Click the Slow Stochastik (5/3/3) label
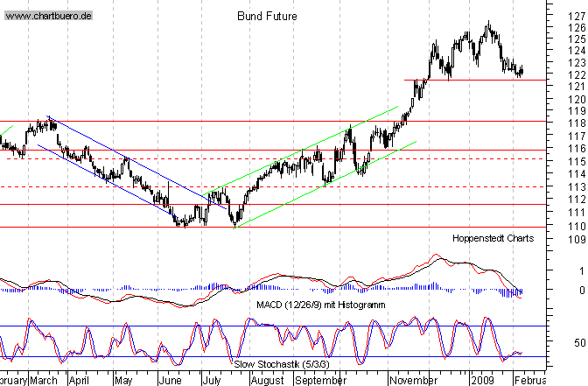Viewport: 588px width, 386px height. click(281, 364)
